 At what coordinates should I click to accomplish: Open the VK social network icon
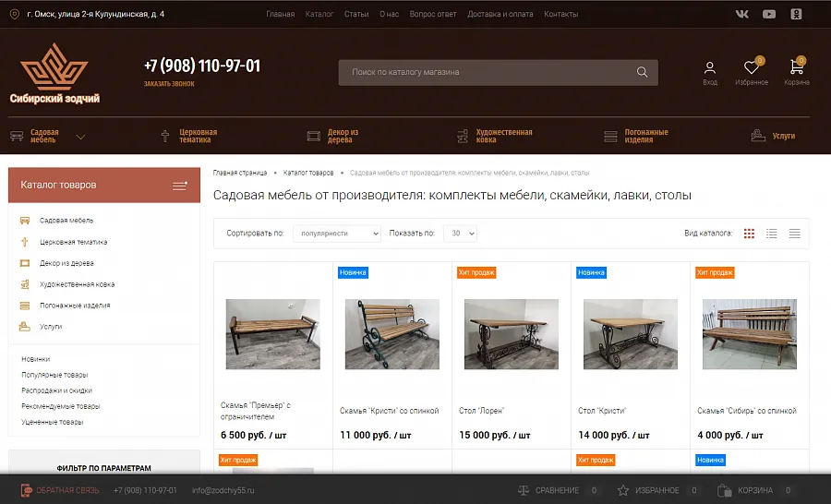[x=742, y=15]
